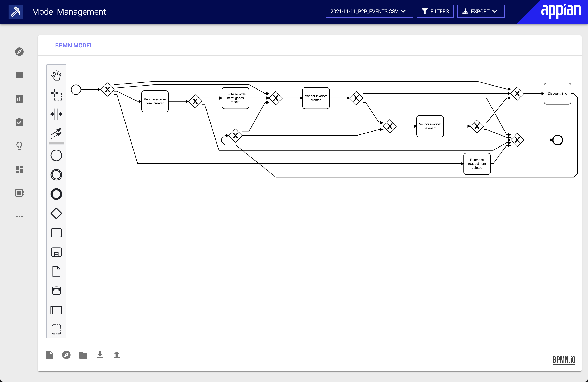Select 'Purchase request item deleted' task
Image resolution: width=588 pixels, height=382 pixels.
pyautogui.click(x=477, y=164)
